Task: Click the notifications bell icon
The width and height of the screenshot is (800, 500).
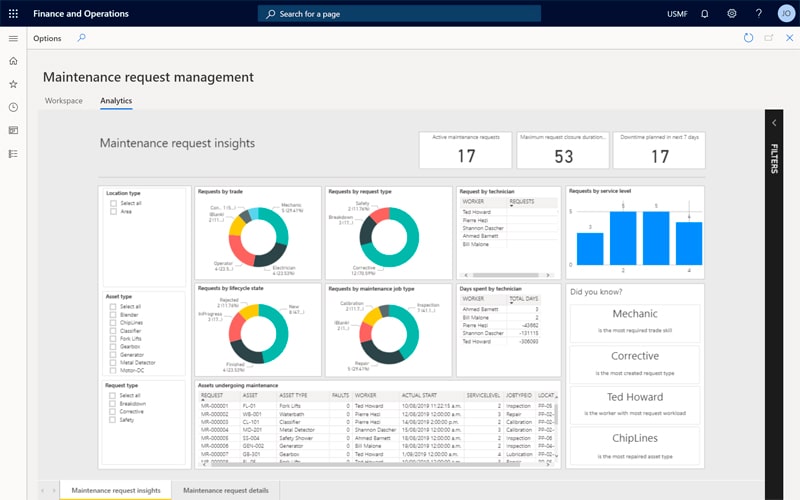Action: tap(705, 14)
